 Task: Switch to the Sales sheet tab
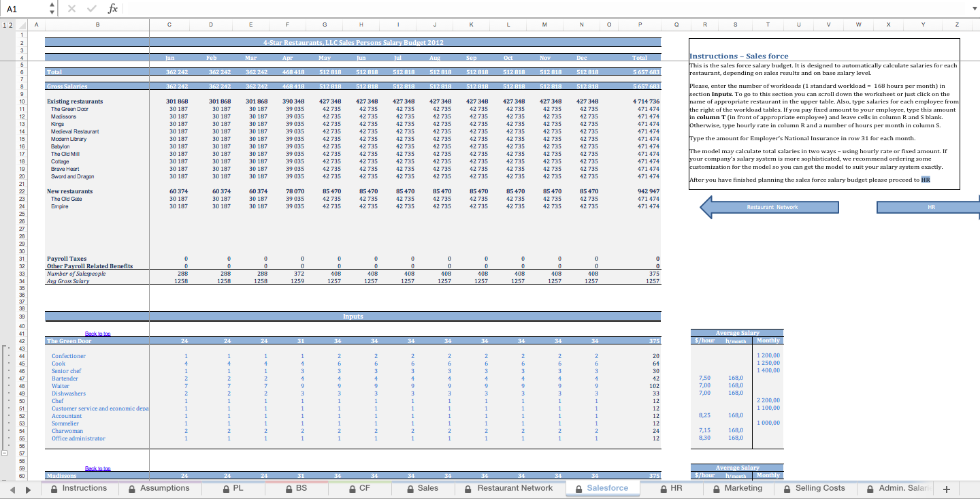[423, 488]
